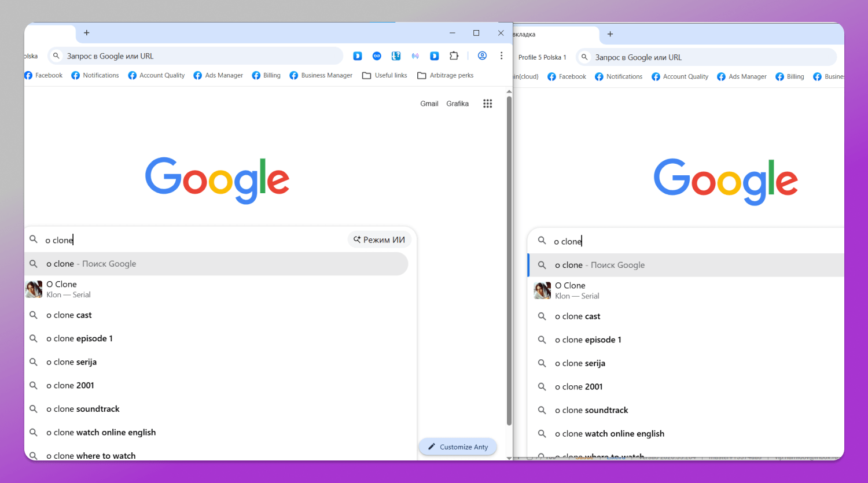Open Facebook bookmark in right window
The height and width of the screenshot is (483, 868).
567,76
